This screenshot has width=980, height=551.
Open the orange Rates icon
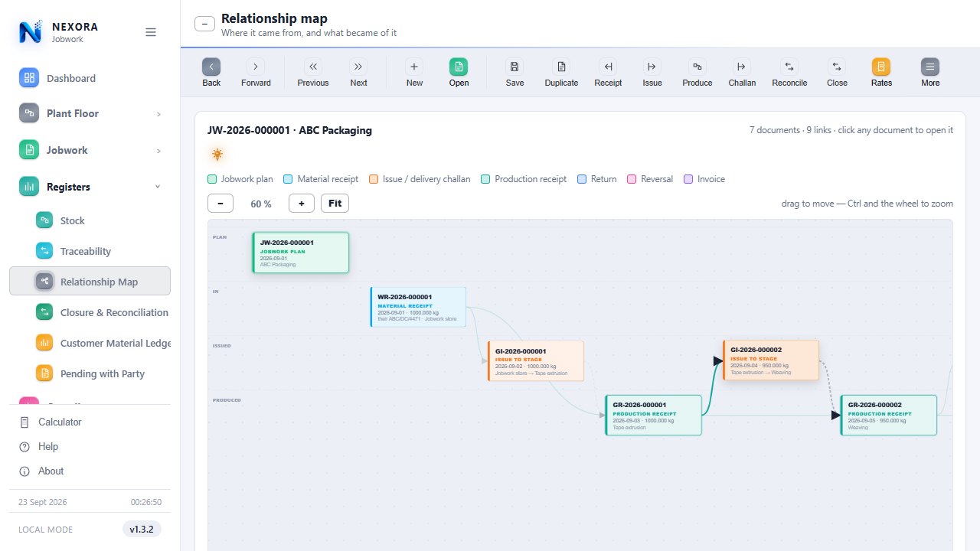pos(881,67)
